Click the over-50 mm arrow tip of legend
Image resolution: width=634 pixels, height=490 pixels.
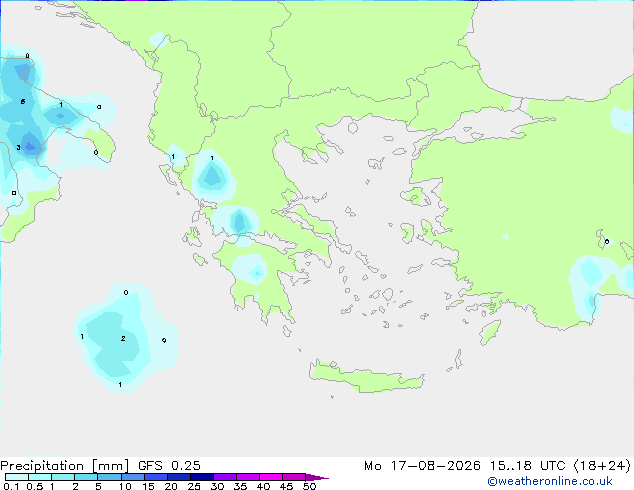317,477
